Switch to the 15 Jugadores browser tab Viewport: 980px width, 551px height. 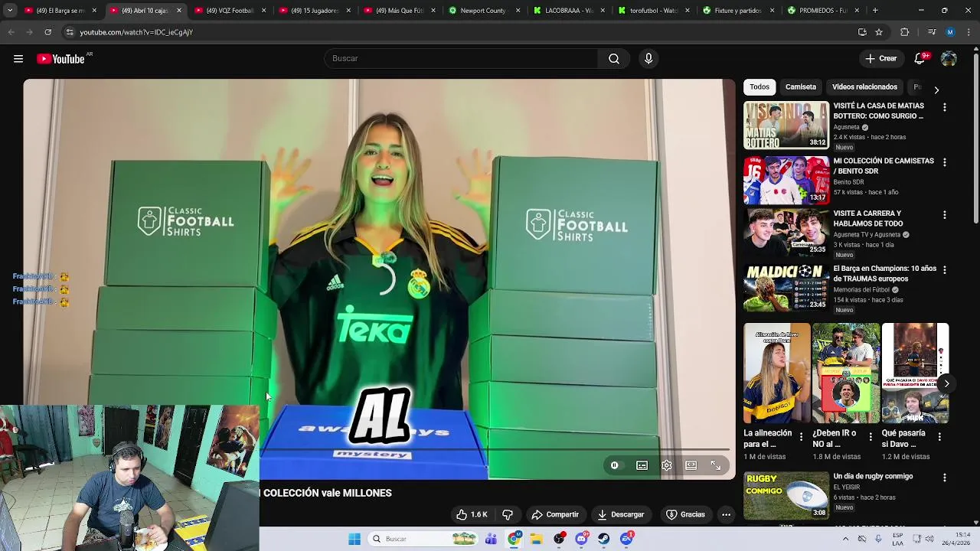(314, 11)
